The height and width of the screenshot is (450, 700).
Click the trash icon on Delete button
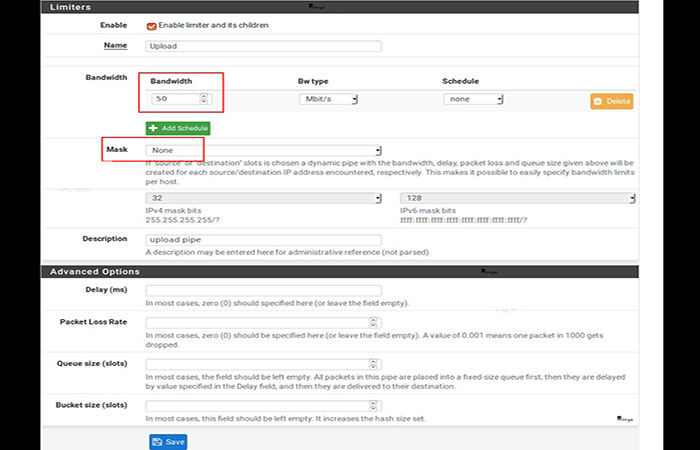pyautogui.click(x=598, y=101)
